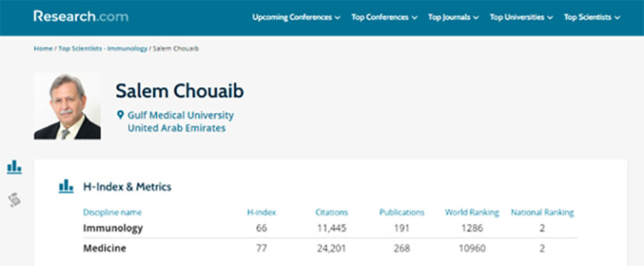
Task: Expand the Top Conferences menu
Action: (384, 17)
